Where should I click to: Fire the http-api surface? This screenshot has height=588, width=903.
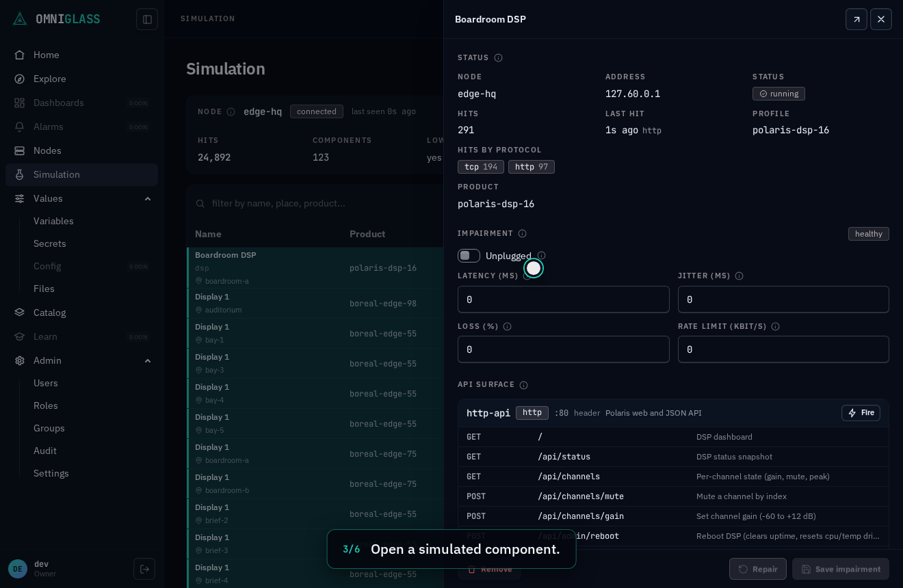point(861,413)
